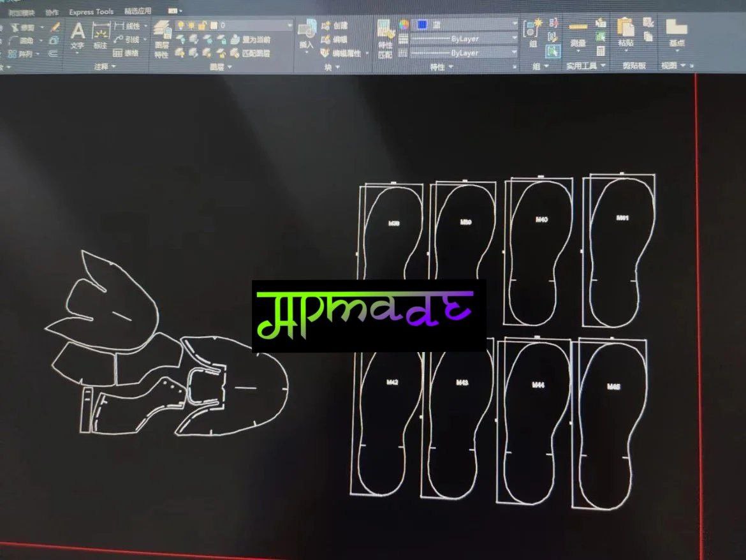Expand the Layers (图层) panel
The height and width of the screenshot is (560, 746).
click(221, 67)
